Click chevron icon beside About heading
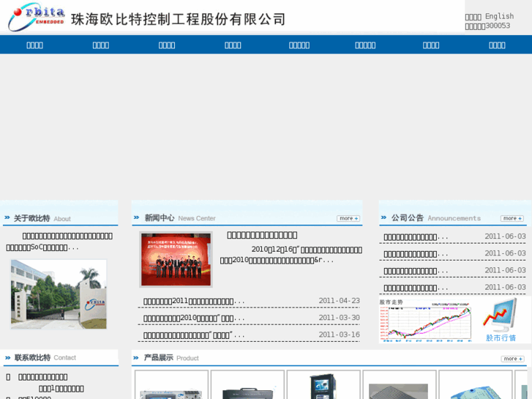Screen dimensions: 532x399 pyautogui.click(x=7, y=218)
